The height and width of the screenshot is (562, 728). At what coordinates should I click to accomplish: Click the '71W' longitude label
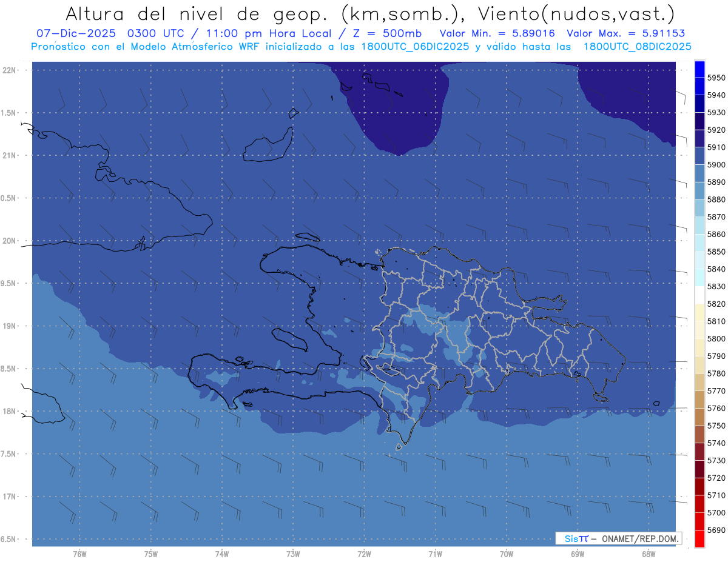click(435, 554)
